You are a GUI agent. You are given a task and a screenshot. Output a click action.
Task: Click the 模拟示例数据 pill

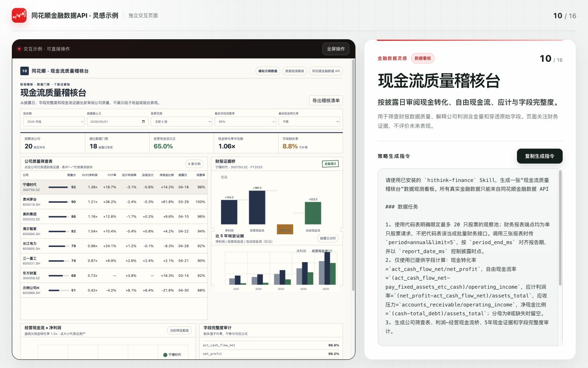click(268, 71)
